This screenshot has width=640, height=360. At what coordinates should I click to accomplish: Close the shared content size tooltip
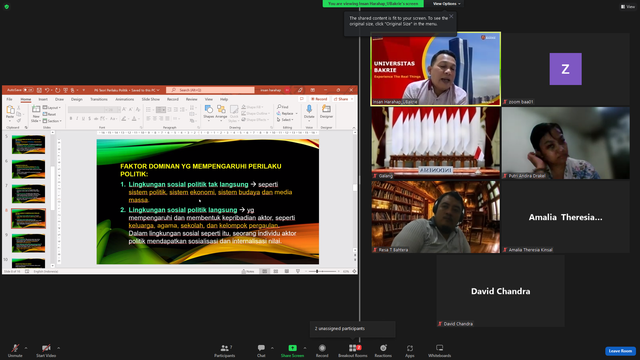(x=451, y=16)
